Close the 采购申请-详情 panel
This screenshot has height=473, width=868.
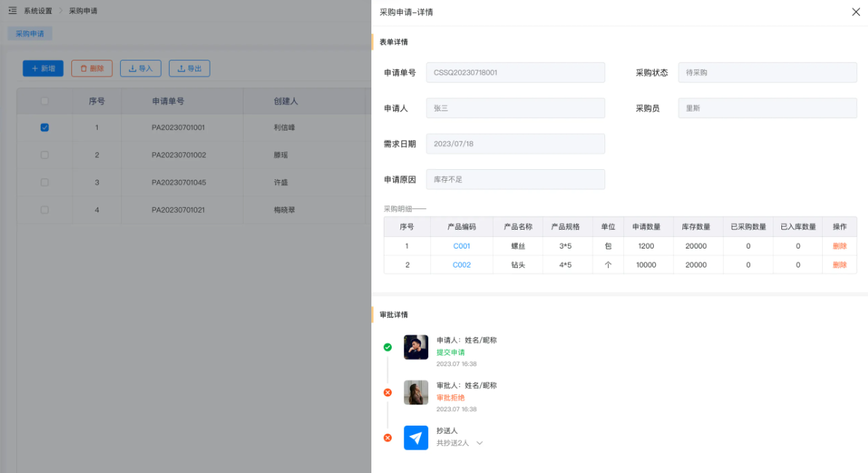(856, 12)
